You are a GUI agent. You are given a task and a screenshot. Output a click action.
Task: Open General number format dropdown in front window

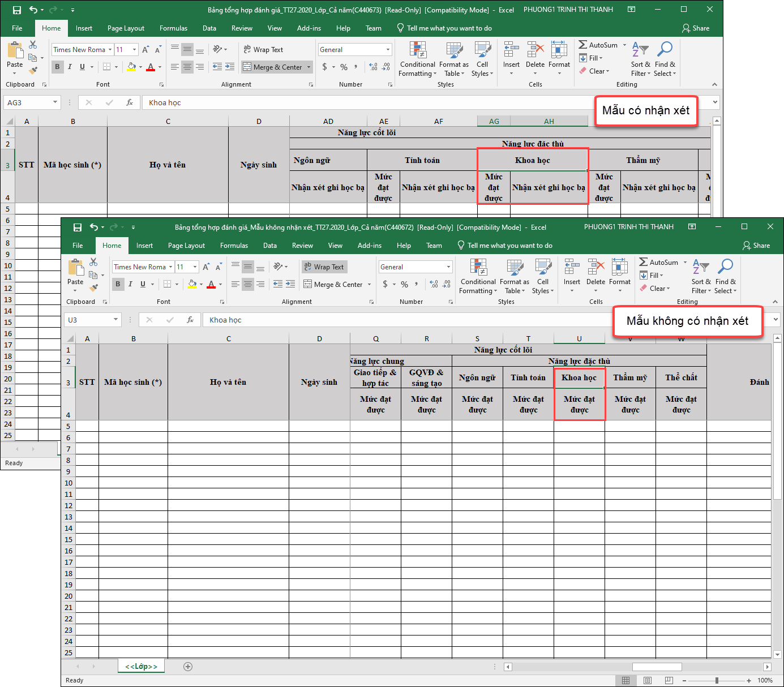[x=448, y=267]
